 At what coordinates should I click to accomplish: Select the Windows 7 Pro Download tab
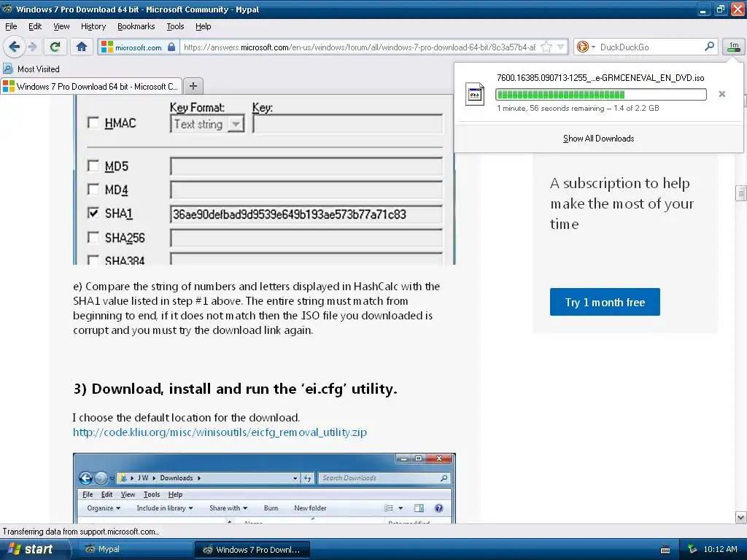[91, 86]
